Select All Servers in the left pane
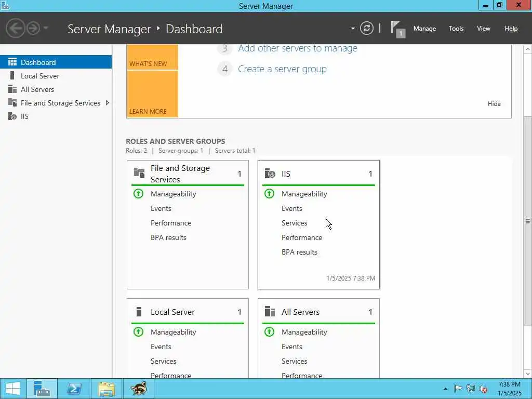The width and height of the screenshot is (532, 399). pyautogui.click(x=56, y=89)
